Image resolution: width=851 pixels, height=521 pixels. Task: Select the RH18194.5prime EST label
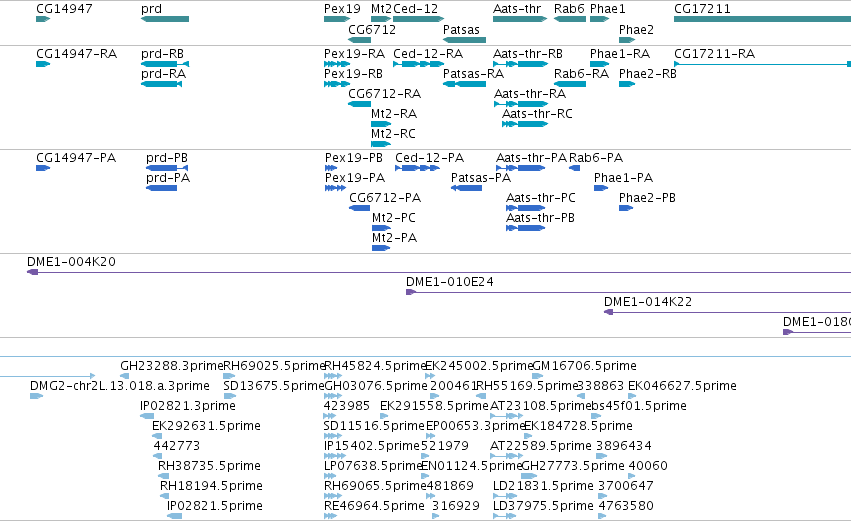click(x=211, y=487)
